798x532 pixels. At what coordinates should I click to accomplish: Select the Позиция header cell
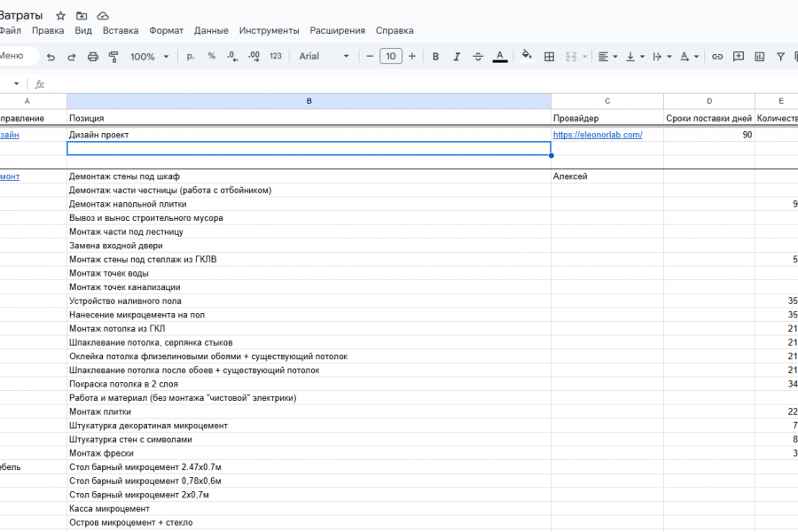309,118
